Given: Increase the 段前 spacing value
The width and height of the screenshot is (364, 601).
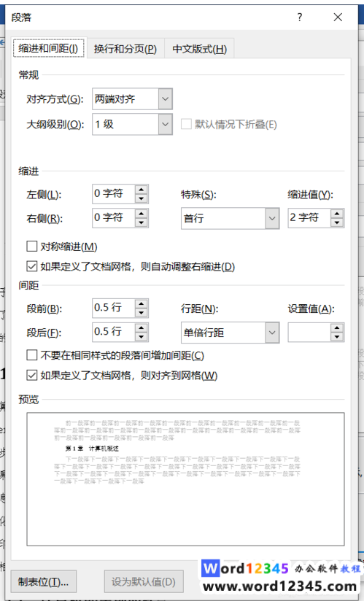Looking at the screenshot, I should pyautogui.click(x=142, y=303).
